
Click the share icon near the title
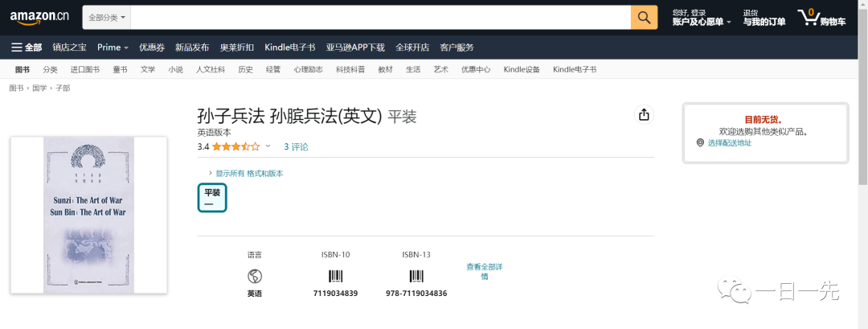pos(644,115)
